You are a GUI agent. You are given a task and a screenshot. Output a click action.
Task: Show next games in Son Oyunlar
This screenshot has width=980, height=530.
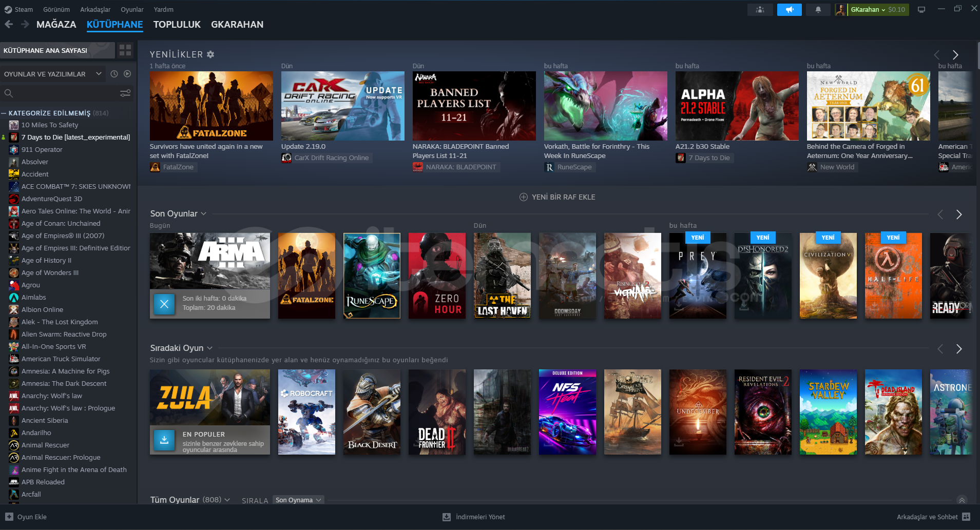[x=959, y=214]
